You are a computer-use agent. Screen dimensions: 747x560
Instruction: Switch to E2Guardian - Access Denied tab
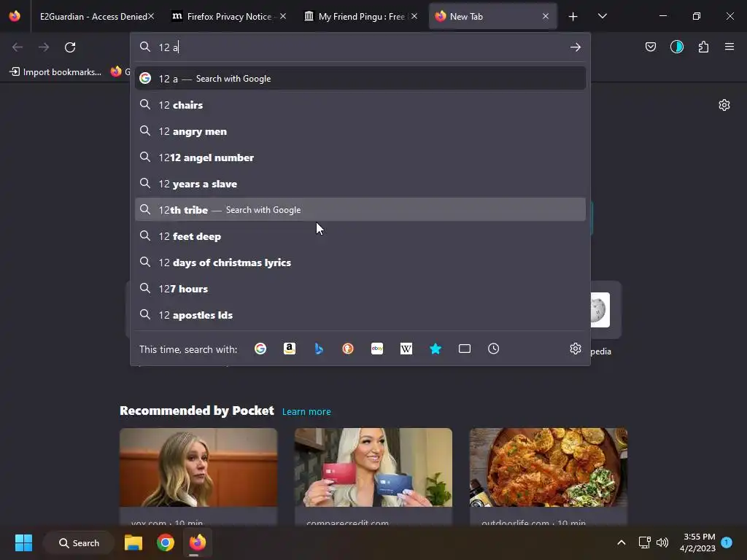(93, 16)
